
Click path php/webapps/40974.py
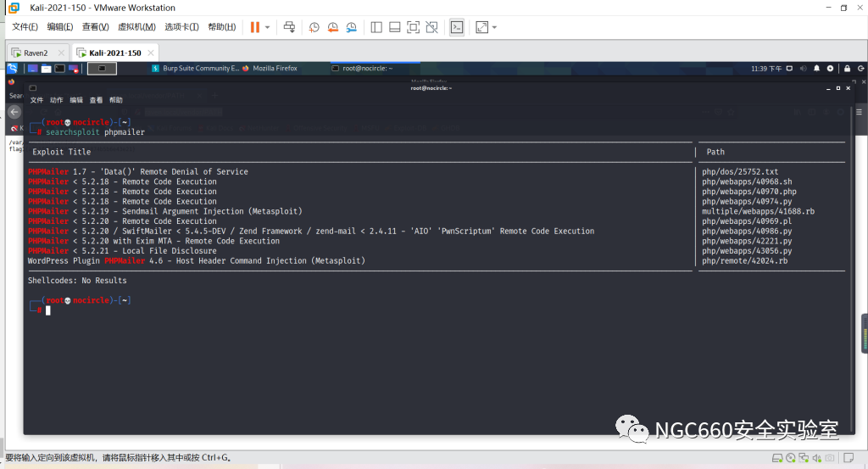pos(747,202)
